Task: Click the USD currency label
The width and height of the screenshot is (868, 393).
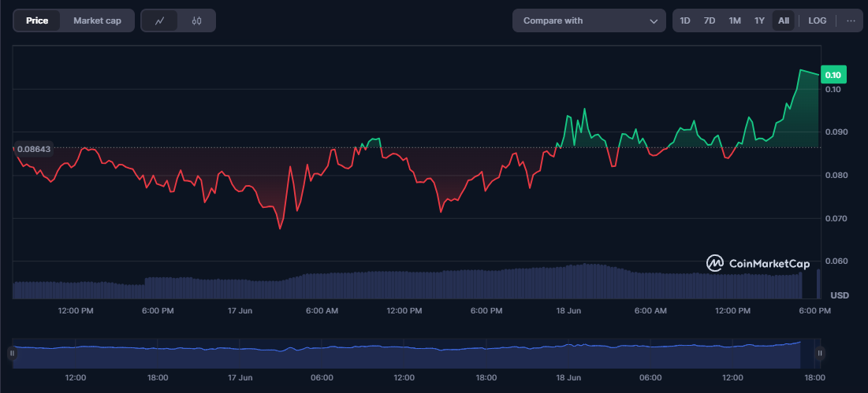Action: coord(840,295)
